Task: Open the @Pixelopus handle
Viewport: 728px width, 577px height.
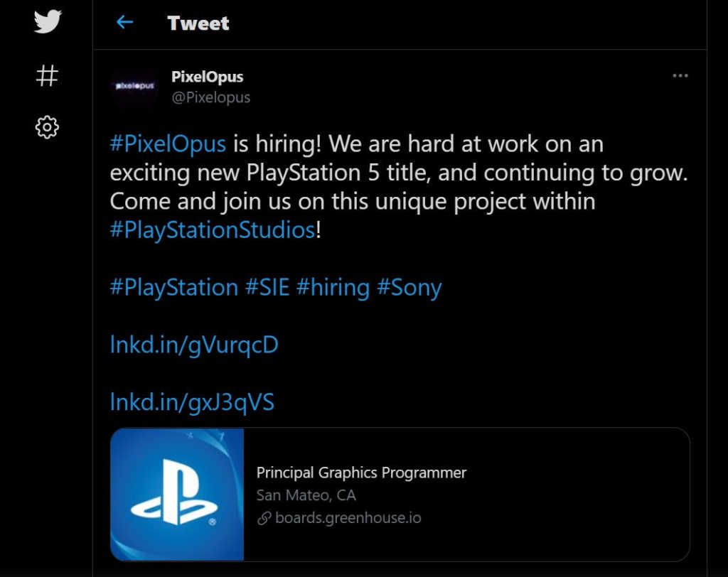Action: tap(210, 97)
